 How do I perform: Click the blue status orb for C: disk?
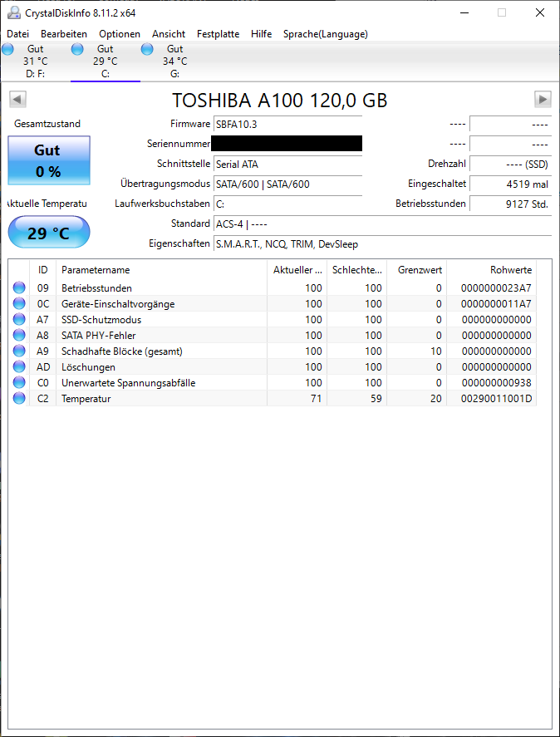tap(77, 49)
